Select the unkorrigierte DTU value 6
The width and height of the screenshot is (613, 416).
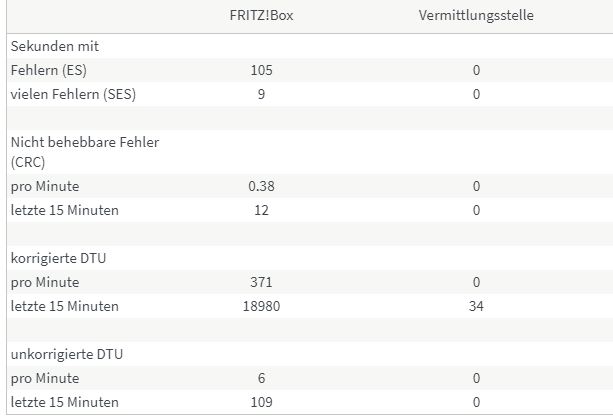pyautogui.click(x=261, y=378)
